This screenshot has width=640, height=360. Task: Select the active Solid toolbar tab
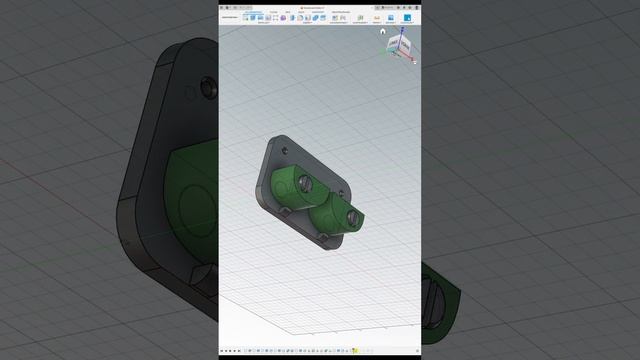(x=253, y=12)
